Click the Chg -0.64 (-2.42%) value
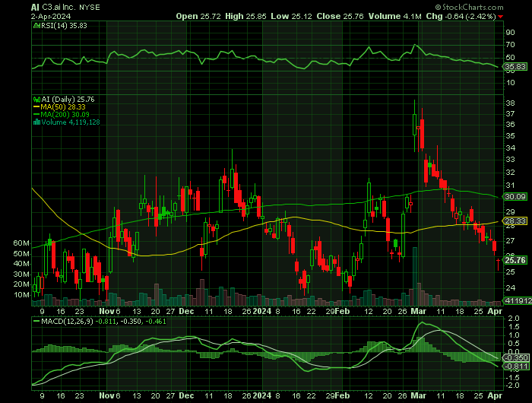The height and width of the screenshot is (403, 532). pyautogui.click(x=461, y=16)
